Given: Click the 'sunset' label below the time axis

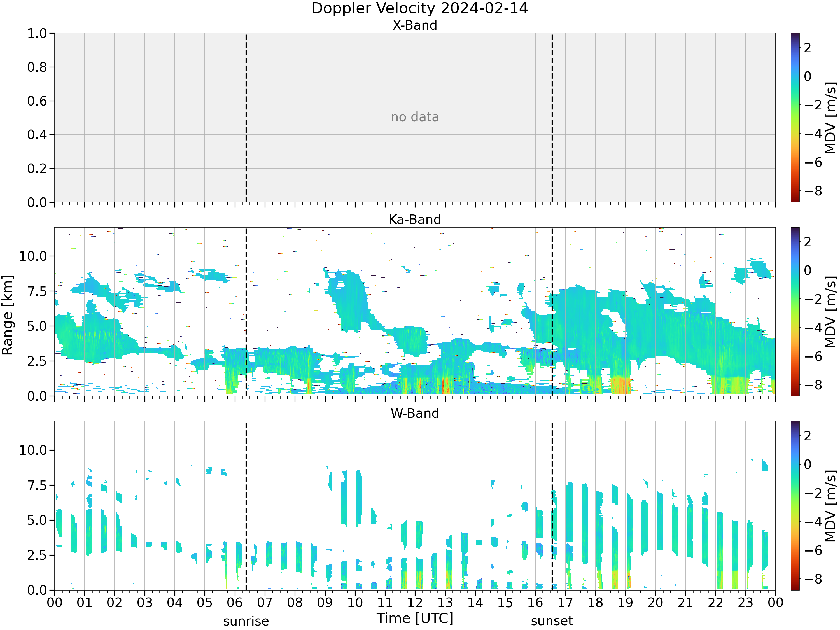Looking at the screenshot, I should [x=552, y=621].
